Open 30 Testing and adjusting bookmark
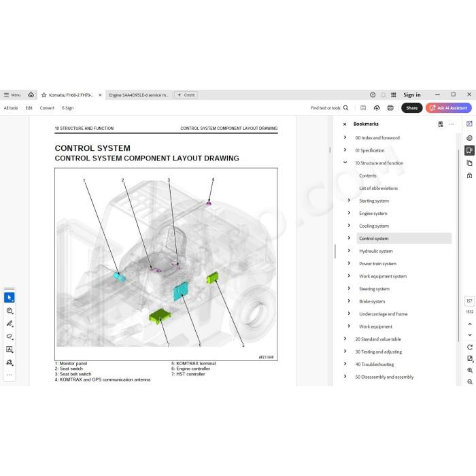The width and height of the screenshot is (476, 476). click(378, 352)
